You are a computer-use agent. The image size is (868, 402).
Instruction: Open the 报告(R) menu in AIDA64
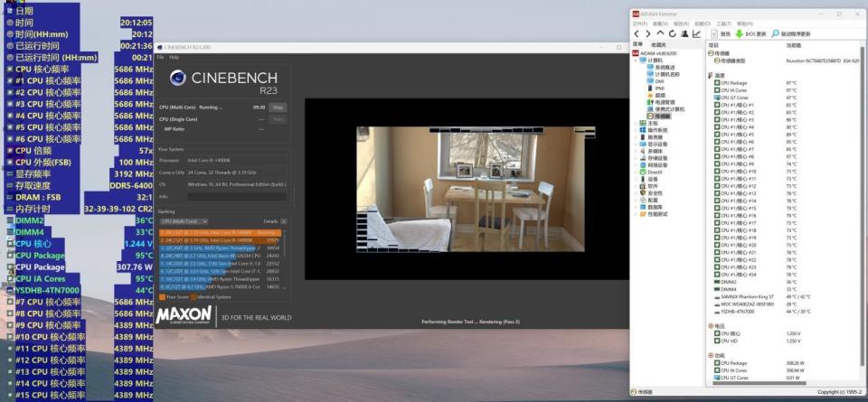(681, 23)
